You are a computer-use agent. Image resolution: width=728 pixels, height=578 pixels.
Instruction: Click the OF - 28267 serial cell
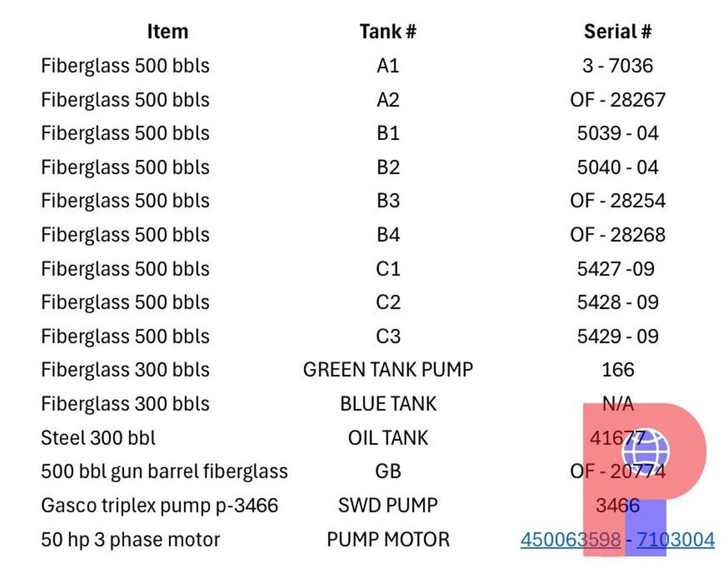(617, 100)
